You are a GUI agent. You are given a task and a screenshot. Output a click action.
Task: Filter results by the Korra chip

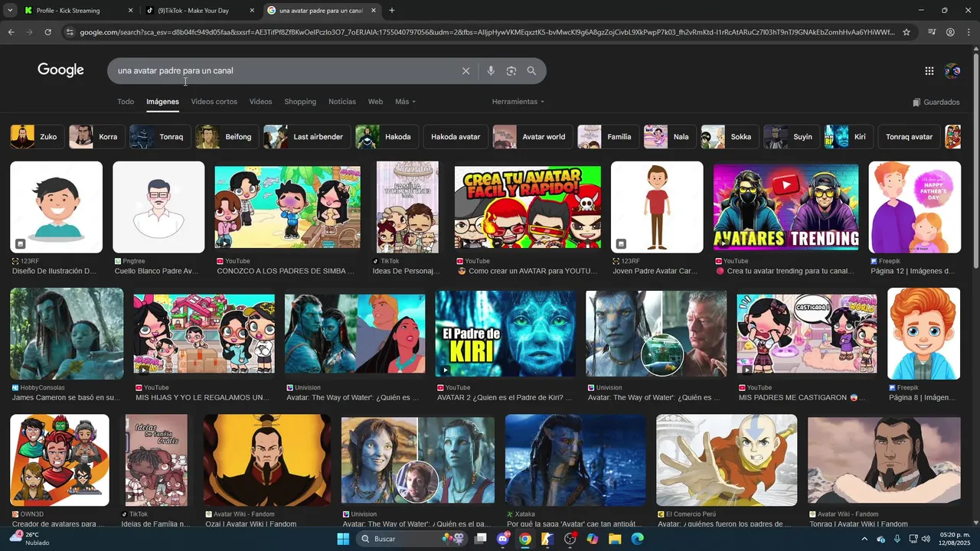click(96, 137)
